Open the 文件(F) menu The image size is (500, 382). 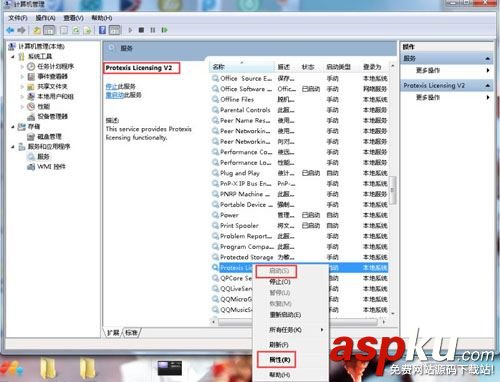18,18
